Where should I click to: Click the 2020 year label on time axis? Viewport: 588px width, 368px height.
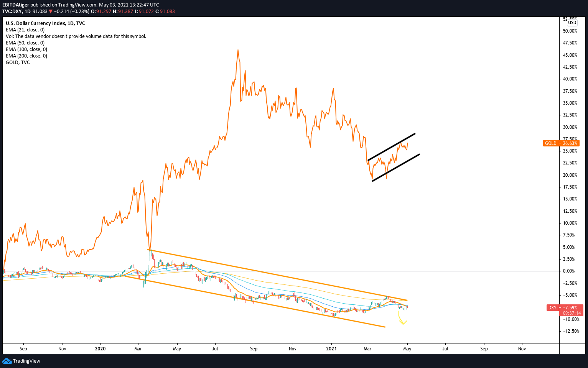tap(100, 349)
